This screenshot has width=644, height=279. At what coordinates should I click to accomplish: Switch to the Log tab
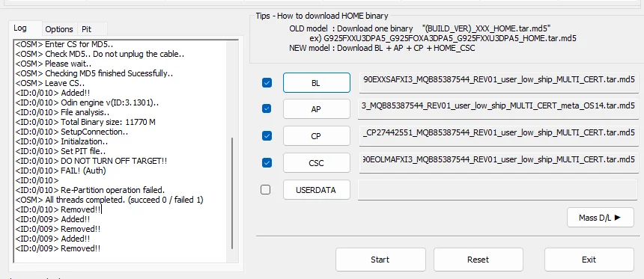click(x=25, y=28)
